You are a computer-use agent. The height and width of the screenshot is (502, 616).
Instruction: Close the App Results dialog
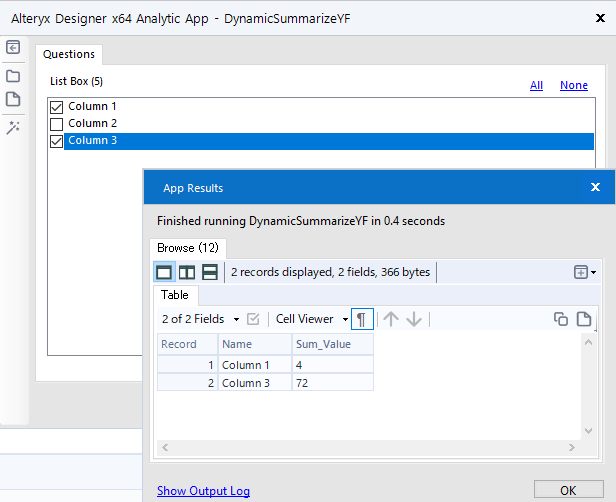[x=595, y=187]
